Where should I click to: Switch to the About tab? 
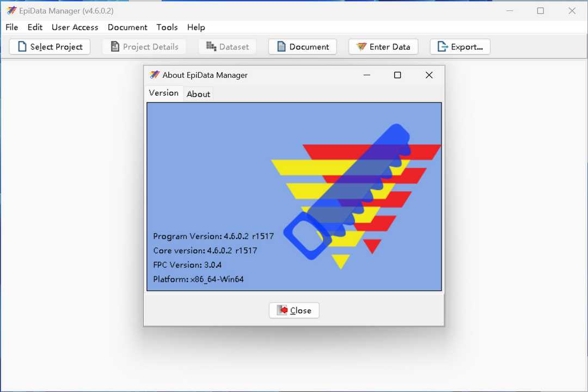[x=198, y=94]
